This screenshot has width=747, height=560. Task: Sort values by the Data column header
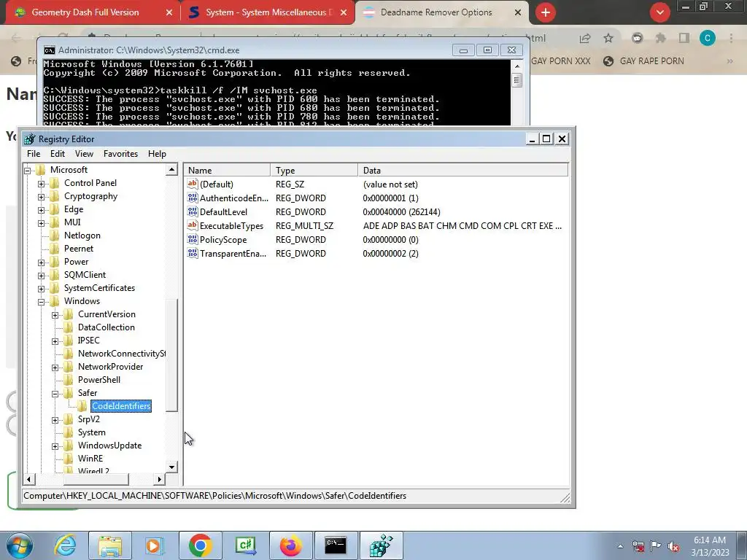463,170
